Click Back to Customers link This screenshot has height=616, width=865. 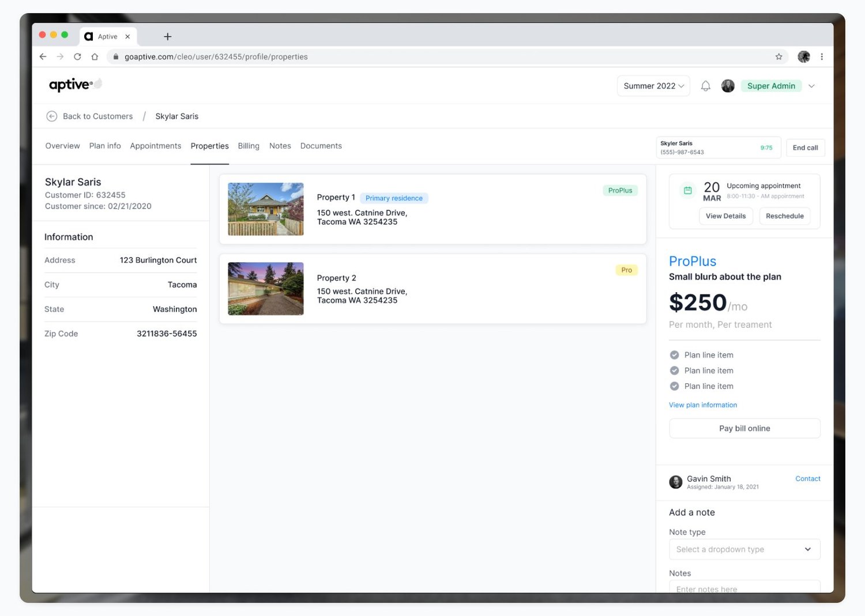point(97,116)
